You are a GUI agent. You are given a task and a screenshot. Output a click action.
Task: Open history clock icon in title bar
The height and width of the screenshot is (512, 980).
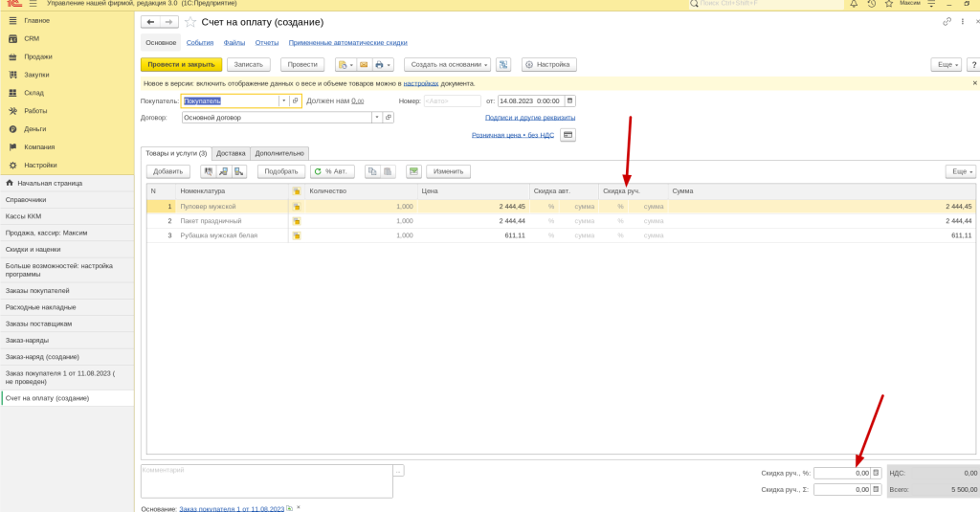click(871, 4)
